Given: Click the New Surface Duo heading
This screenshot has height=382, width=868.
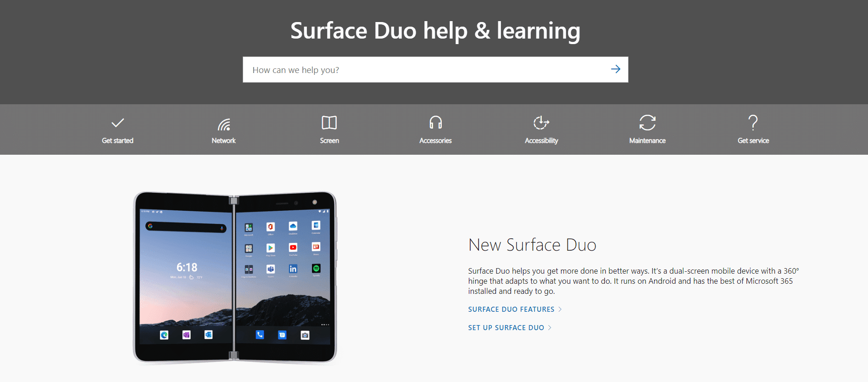Looking at the screenshot, I should 532,245.
